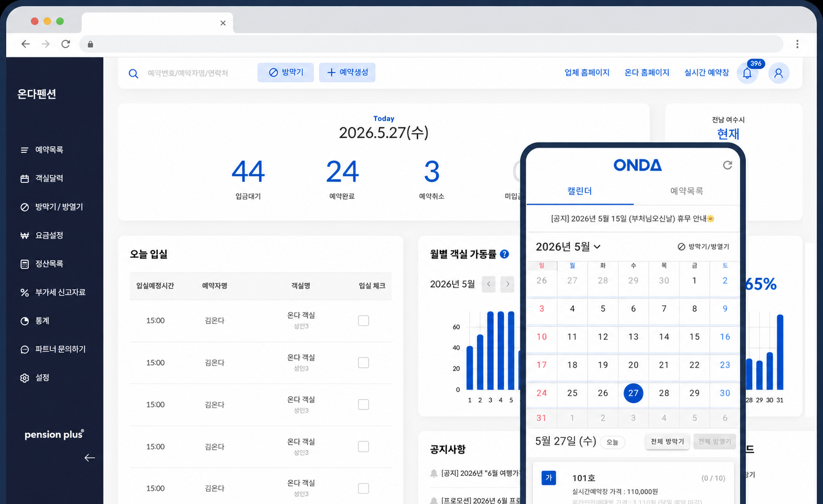Click the 오늘 pill button
Image resolution: width=823 pixels, height=504 pixels.
pos(612,442)
